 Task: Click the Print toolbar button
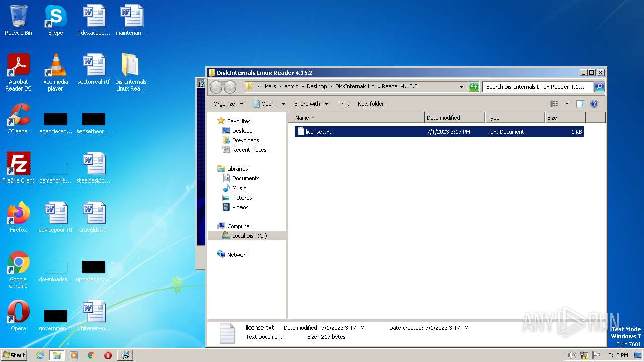point(344,104)
